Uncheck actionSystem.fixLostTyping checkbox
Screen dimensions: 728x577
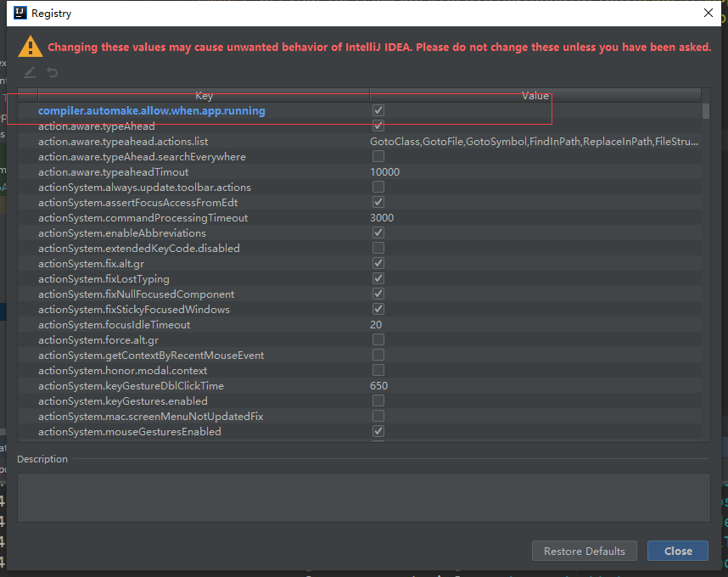pyautogui.click(x=378, y=279)
